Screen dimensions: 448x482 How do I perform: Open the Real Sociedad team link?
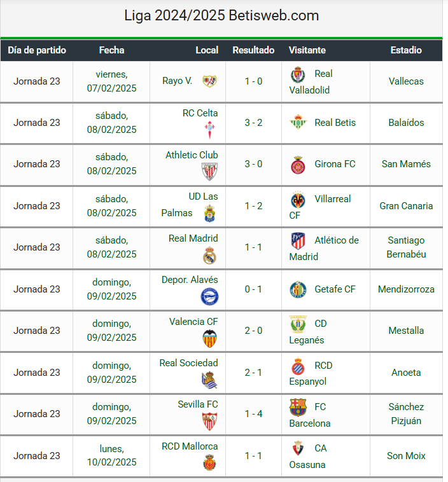tap(188, 363)
